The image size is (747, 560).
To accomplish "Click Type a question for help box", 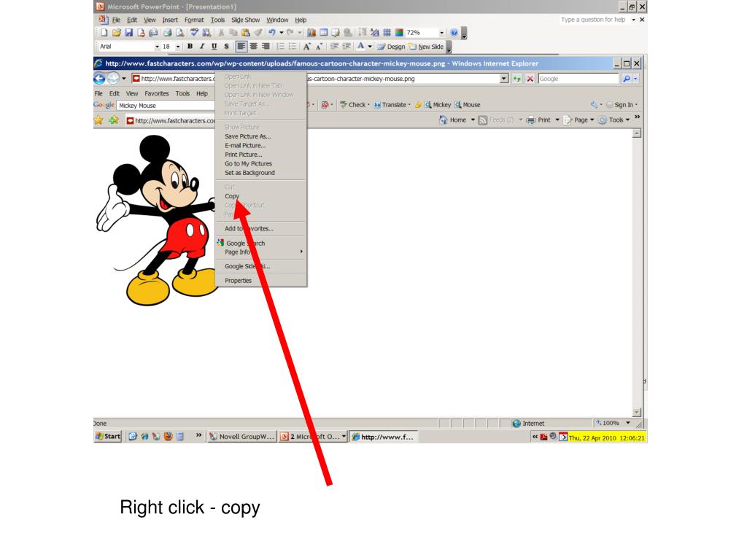I will pos(592,20).
